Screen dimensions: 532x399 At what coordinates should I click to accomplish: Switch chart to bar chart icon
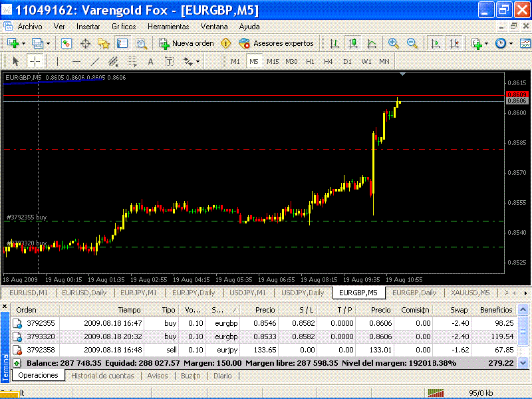tap(334, 43)
